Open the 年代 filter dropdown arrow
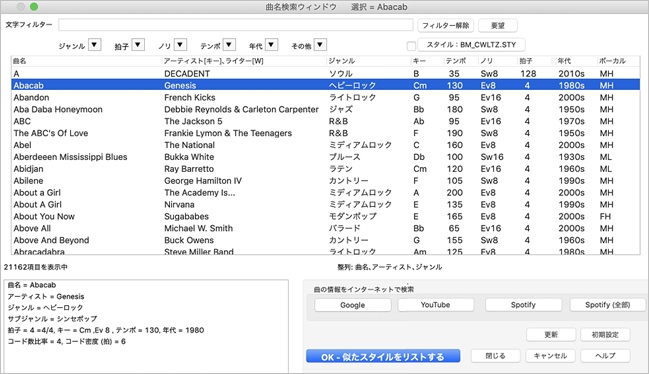Image resolution: width=649 pixels, height=374 pixels. 272,45
